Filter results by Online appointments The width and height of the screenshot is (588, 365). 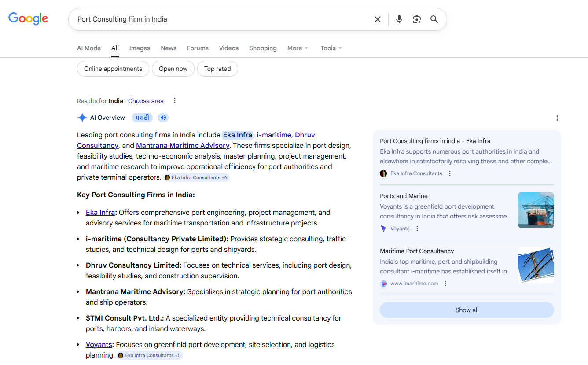113,69
